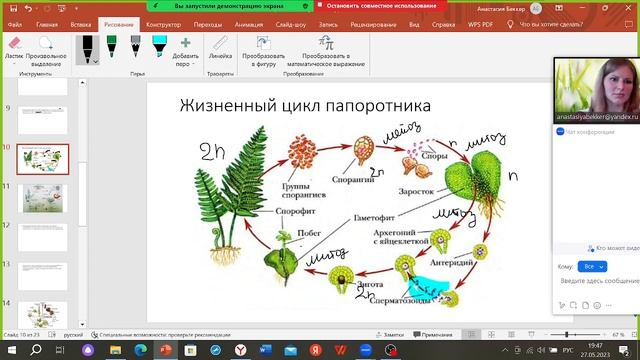This screenshot has width=640, height=360.
Task: Click the русский language indicator
Action: (x=73, y=335)
